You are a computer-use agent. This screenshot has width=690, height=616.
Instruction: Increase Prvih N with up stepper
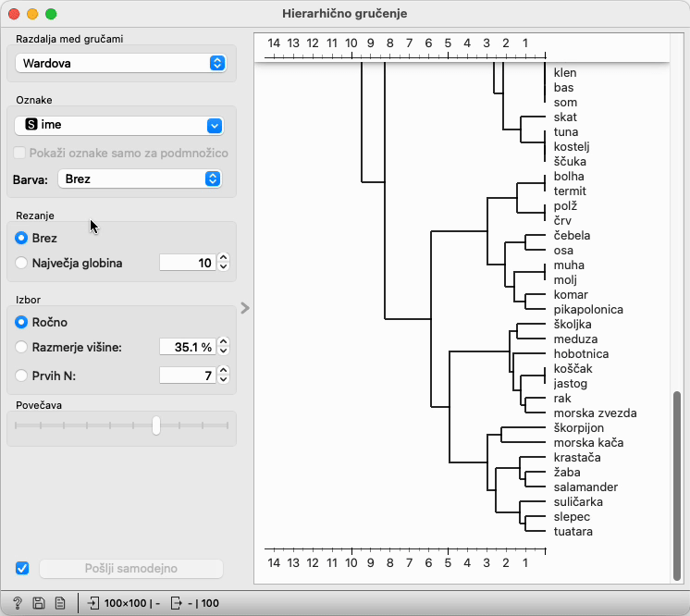pos(224,371)
